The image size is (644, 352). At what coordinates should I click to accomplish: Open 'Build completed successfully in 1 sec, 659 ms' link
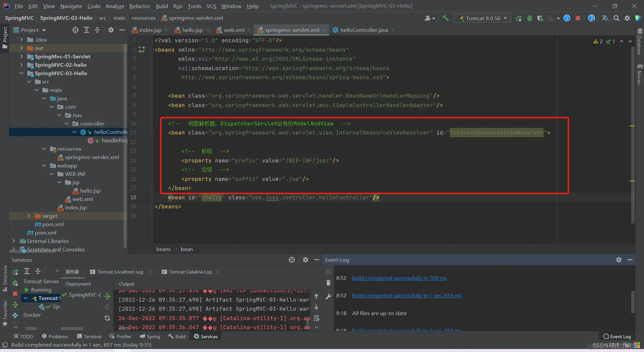(407, 295)
